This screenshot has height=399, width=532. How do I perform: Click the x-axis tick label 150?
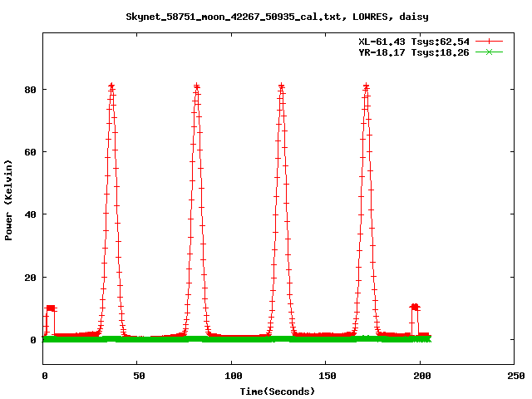click(328, 376)
